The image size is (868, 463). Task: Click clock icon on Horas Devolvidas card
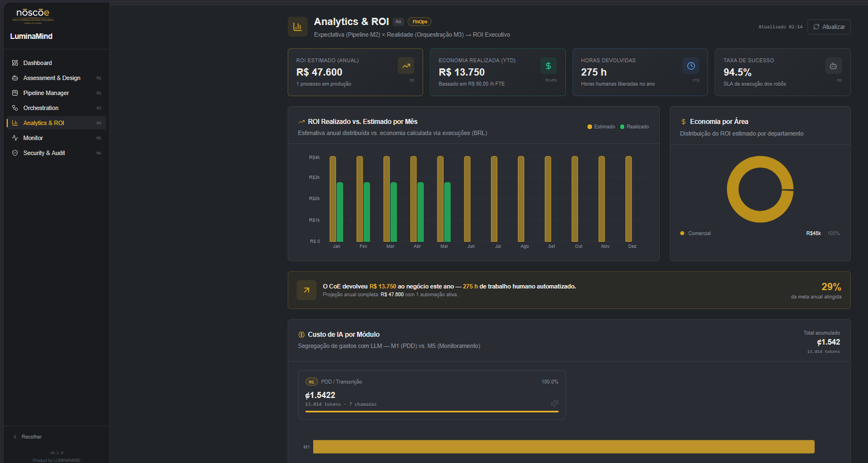click(691, 66)
